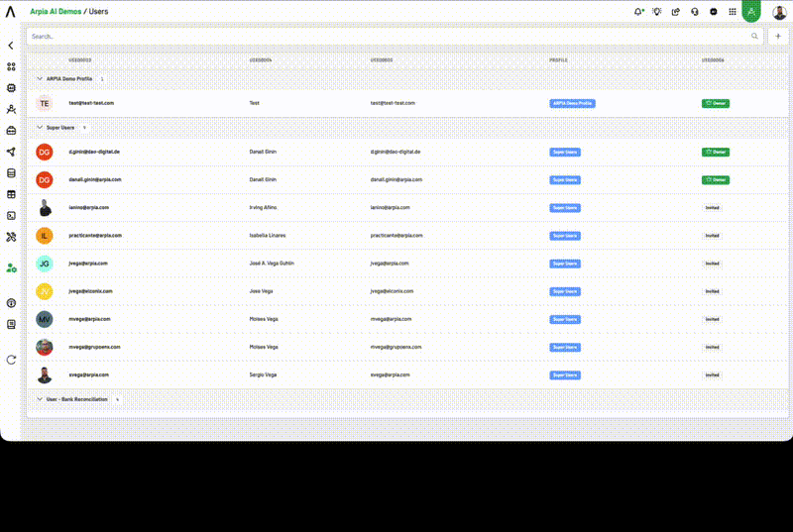Screen dimensions: 793x532
Task: Click the name Irving Añino
Action: pos(263,208)
